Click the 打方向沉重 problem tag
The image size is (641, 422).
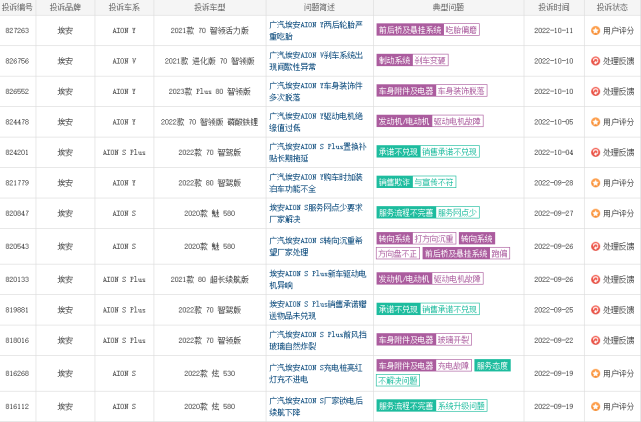pos(434,238)
